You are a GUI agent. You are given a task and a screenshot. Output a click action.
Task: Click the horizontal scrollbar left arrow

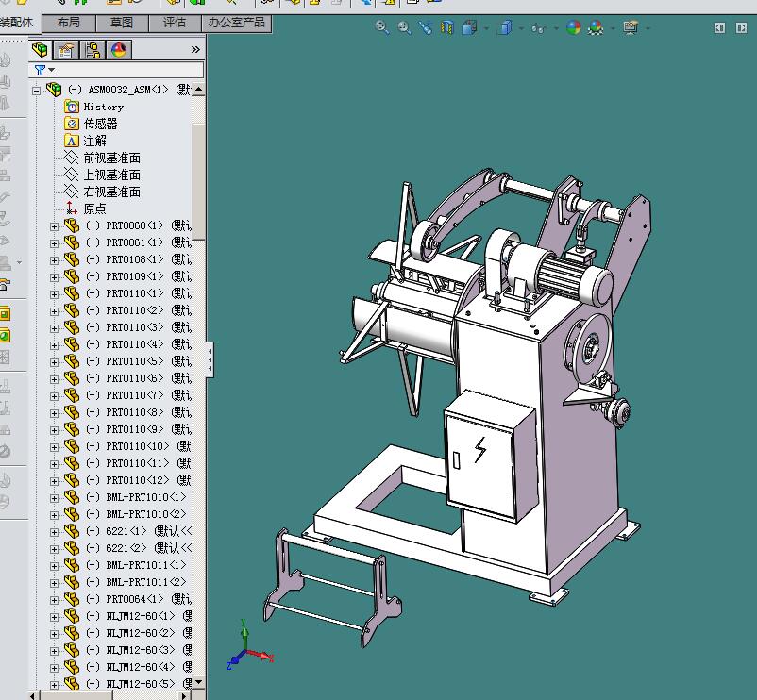coord(33,695)
